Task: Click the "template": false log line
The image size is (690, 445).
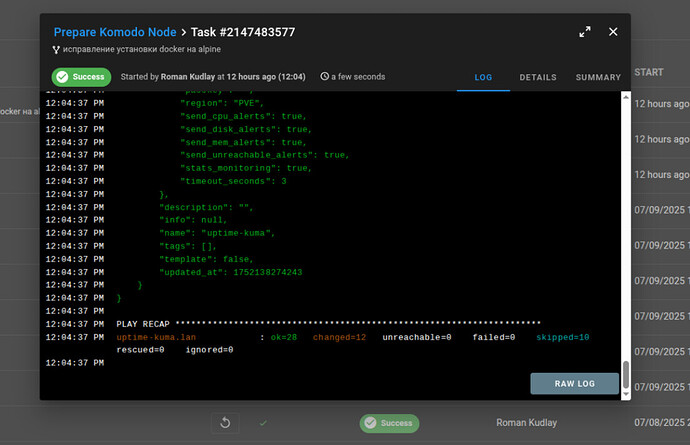Action: click(206, 259)
